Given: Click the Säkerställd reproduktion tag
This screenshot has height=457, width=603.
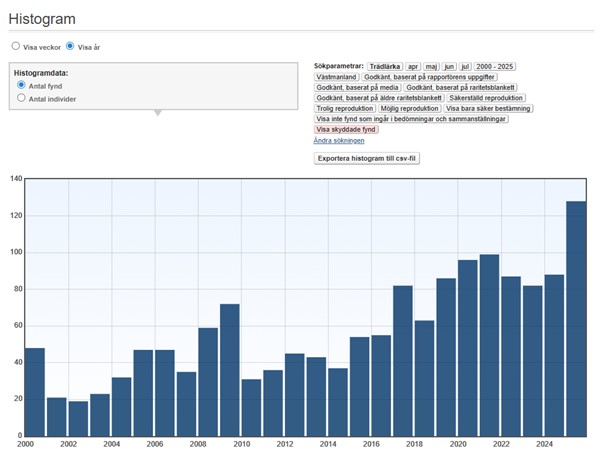Looking at the screenshot, I should coord(486,98).
